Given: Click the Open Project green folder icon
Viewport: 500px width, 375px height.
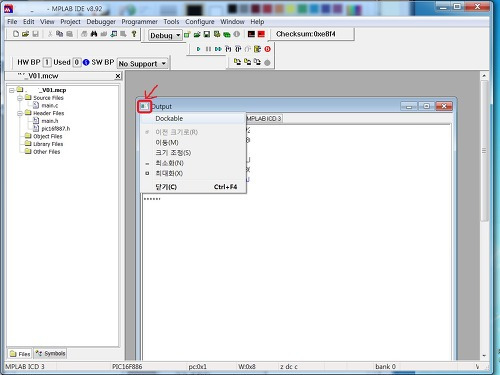Looking at the screenshot, I should (197, 34).
